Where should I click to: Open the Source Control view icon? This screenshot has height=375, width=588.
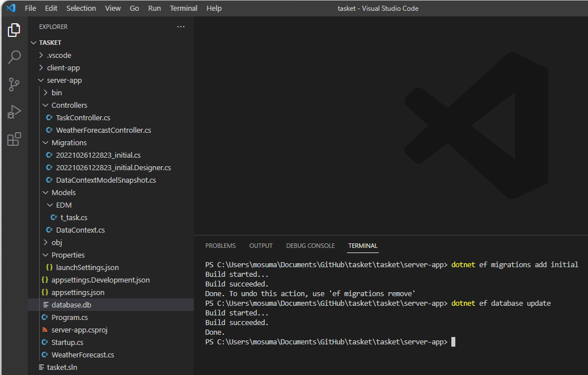[14, 85]
